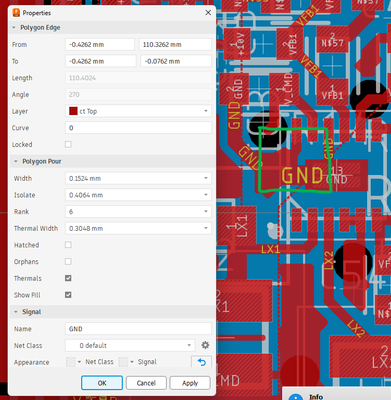
Task: Collapse the Signal section
Action: (x=16, y=312)
